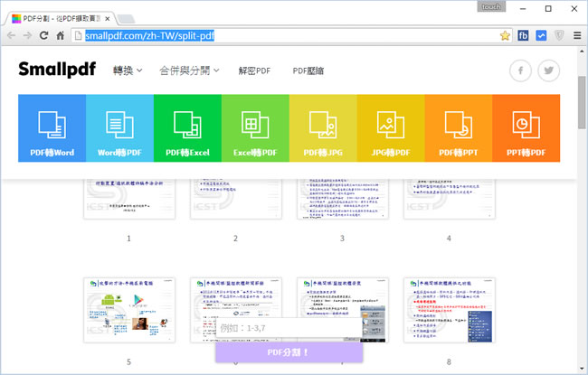Screen dimensions: 588x375
Task: Click the Smallpdf logo link
Action: pyautogui.click(x=56, y=70)
